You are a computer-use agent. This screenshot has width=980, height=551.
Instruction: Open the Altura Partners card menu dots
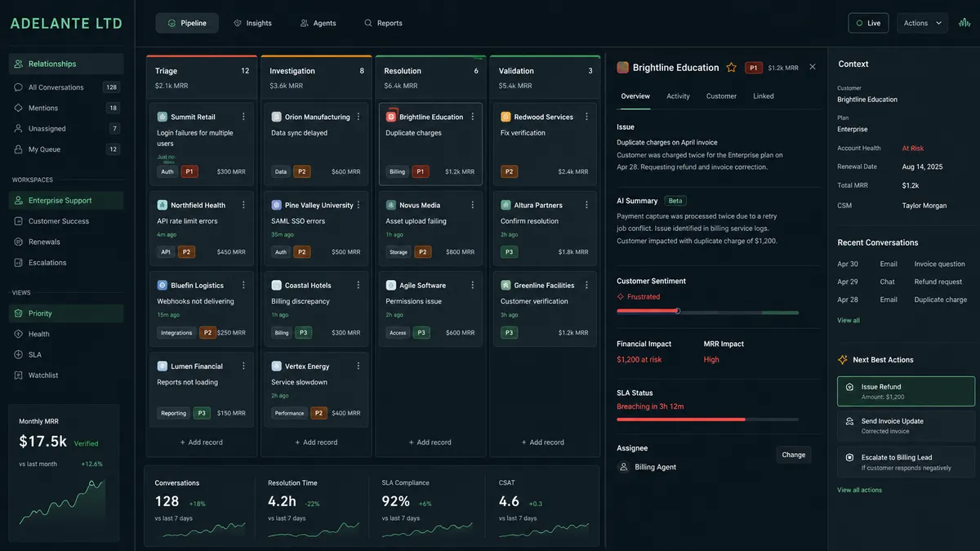click(586, 205)
